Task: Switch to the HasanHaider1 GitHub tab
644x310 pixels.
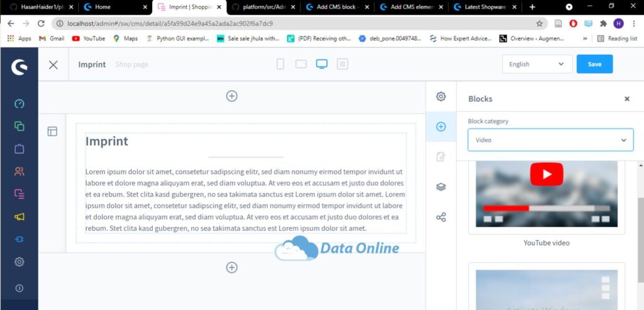Action: (x=42, y=7)
